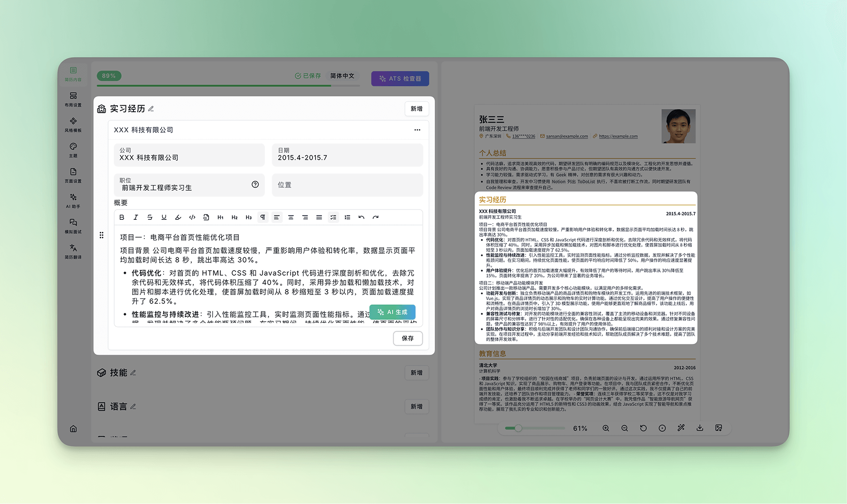Toggle left text alignment in the editor
This screenshot has width=847, height=504.
pos(277,217)
